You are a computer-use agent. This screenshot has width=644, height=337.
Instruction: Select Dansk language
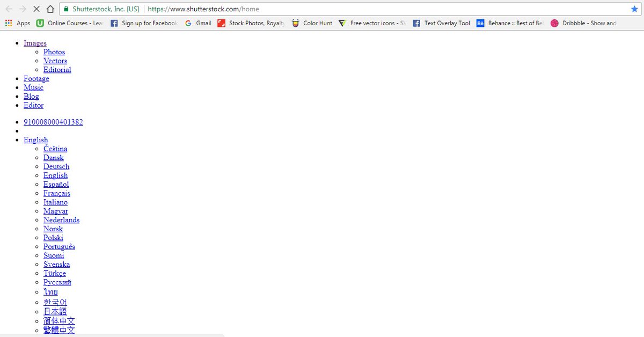[x=54, y=158]
